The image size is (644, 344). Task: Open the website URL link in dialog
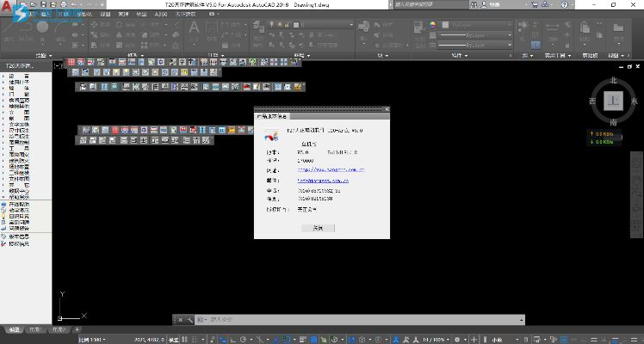pos(331,169)
